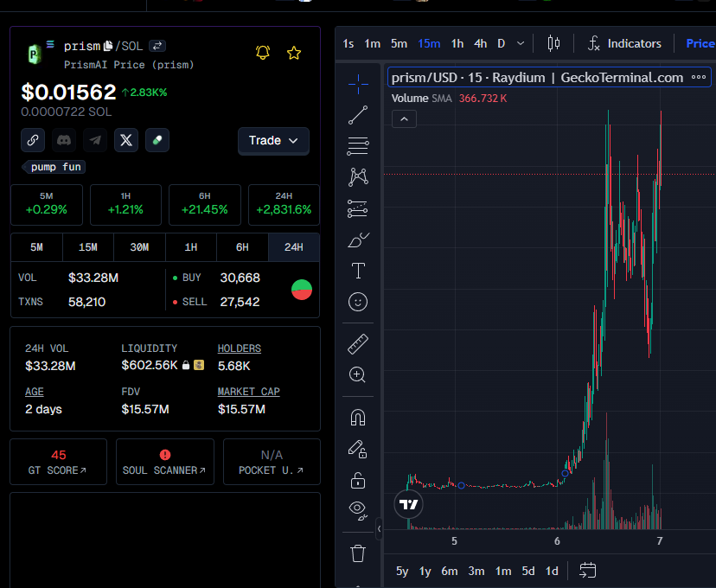Viewport: 716px width, 588px height.
Task: Set the date range to 1d
Action: tap(552, 571)
